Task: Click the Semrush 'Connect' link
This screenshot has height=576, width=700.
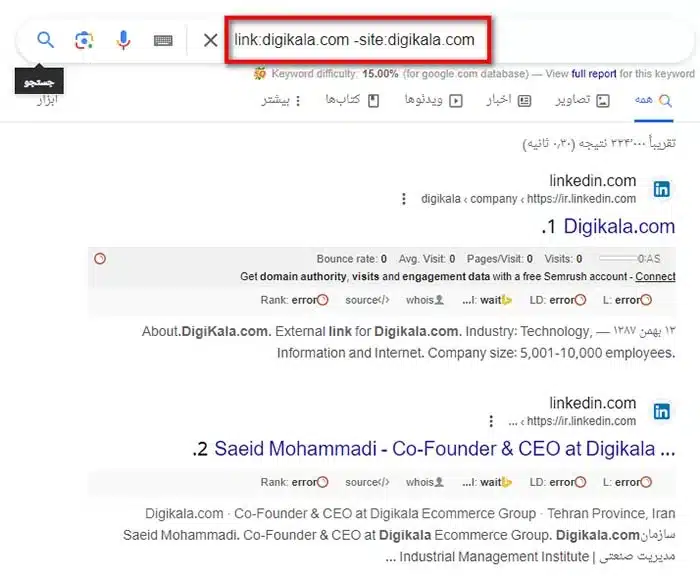Action: click(655, 276)
